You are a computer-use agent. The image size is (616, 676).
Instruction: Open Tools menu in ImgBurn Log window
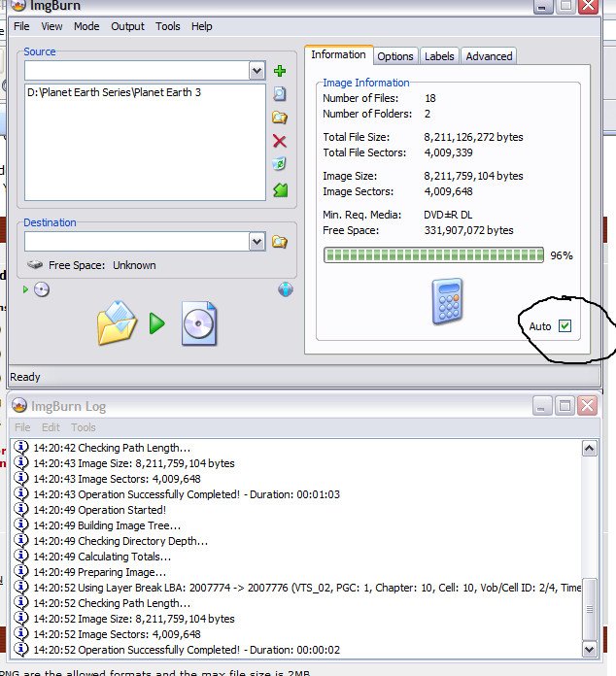point(84,427)
